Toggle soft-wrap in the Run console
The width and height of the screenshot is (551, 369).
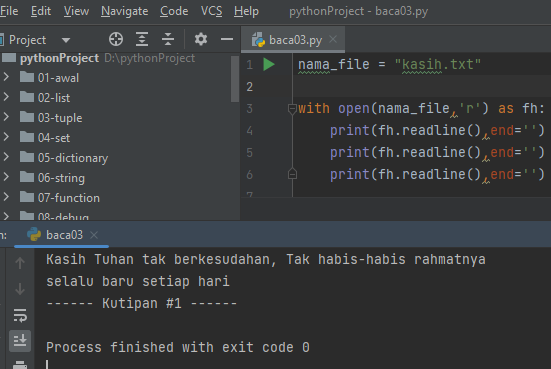click(x=20, y=315)
